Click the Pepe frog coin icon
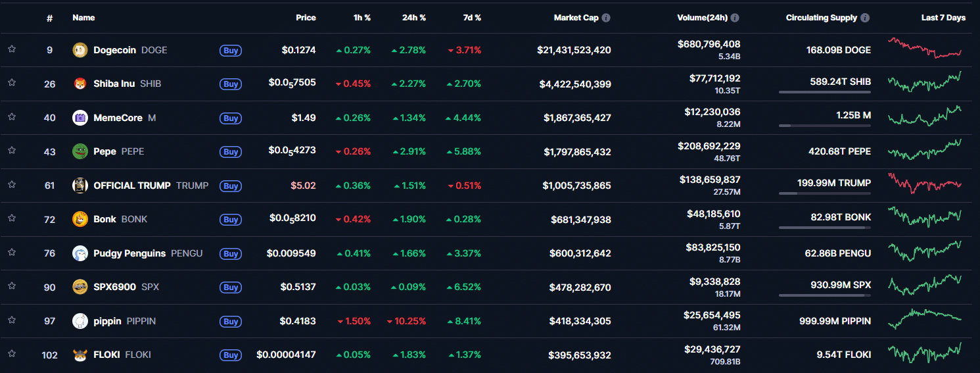 [x=80, y=151]
